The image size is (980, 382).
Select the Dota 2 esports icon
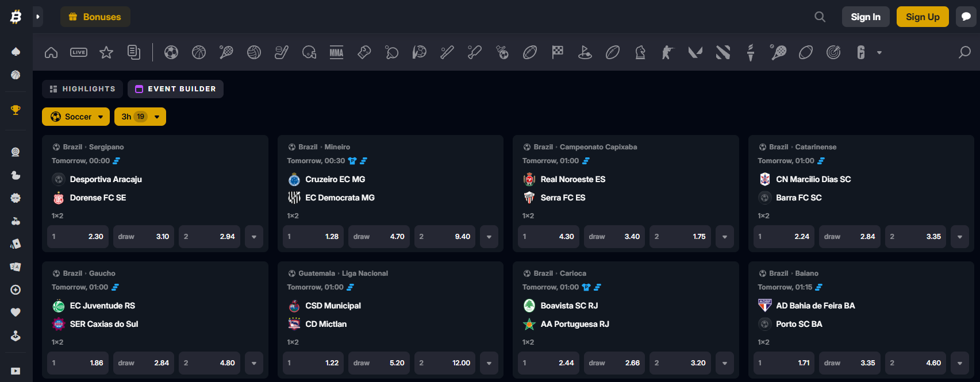723,52
